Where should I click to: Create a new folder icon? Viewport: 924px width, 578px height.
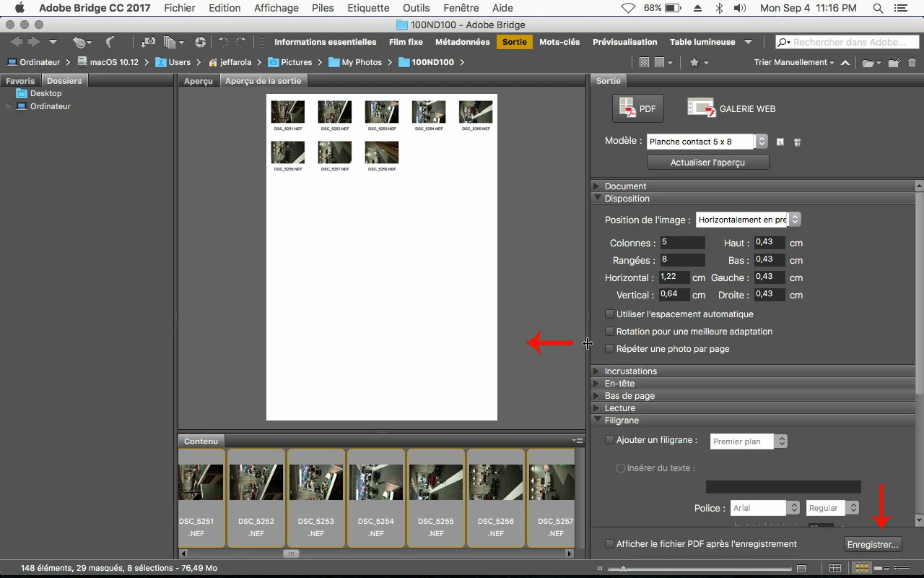click(894, 63)
